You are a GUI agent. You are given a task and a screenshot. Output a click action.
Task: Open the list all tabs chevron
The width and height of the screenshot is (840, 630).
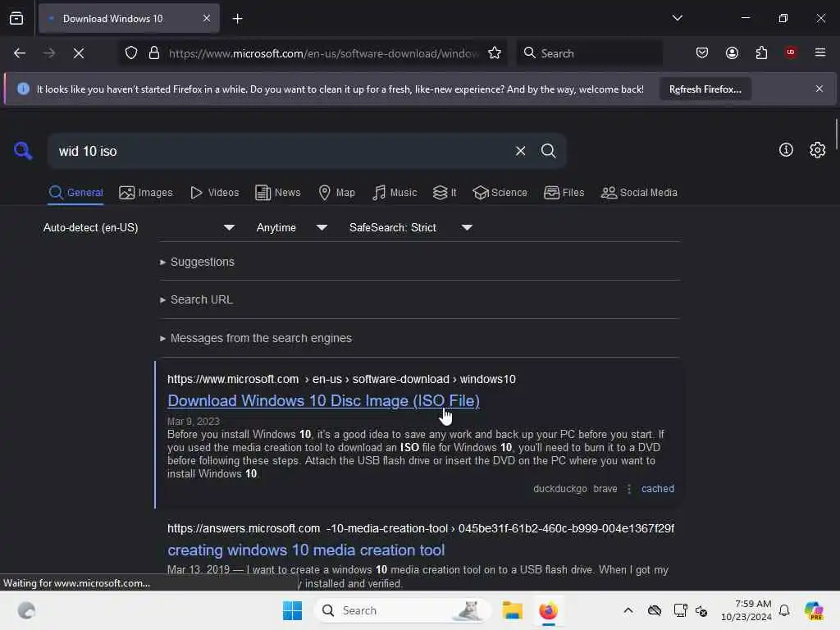[677, 18]
